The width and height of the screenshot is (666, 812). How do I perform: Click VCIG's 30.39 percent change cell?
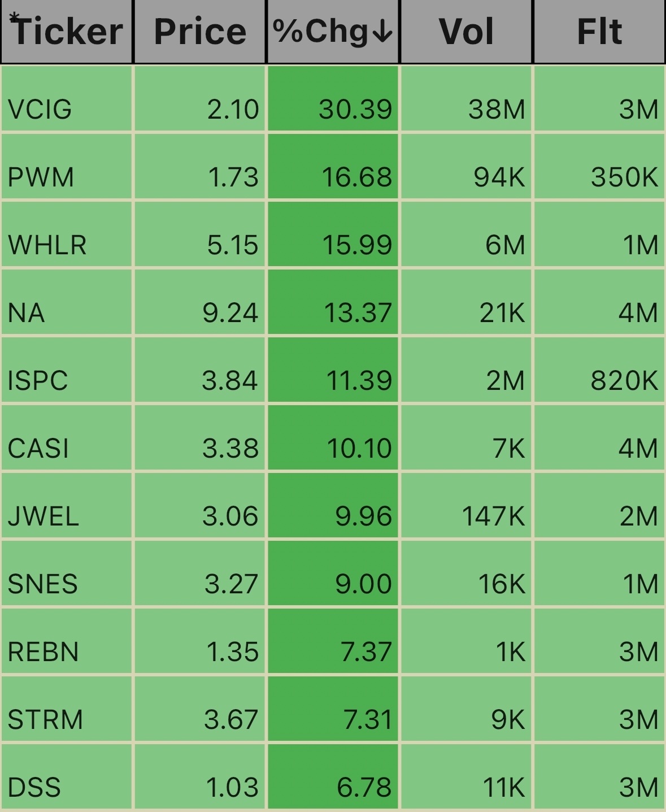[333, 99]
